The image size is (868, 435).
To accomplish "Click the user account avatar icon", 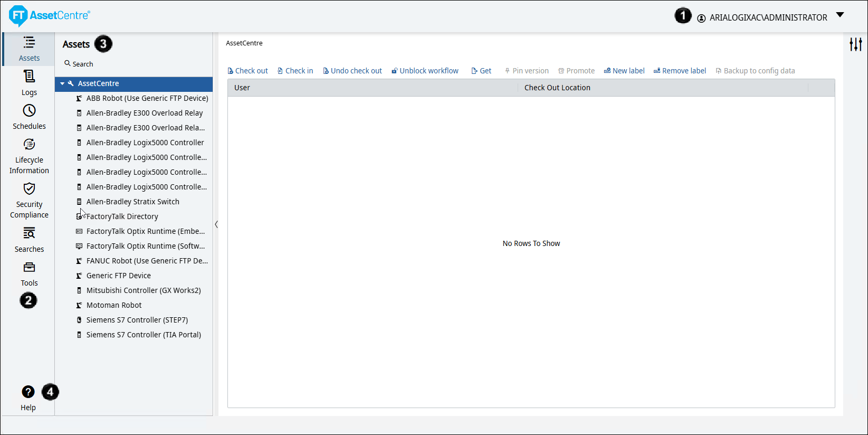I will pos(701,18).
